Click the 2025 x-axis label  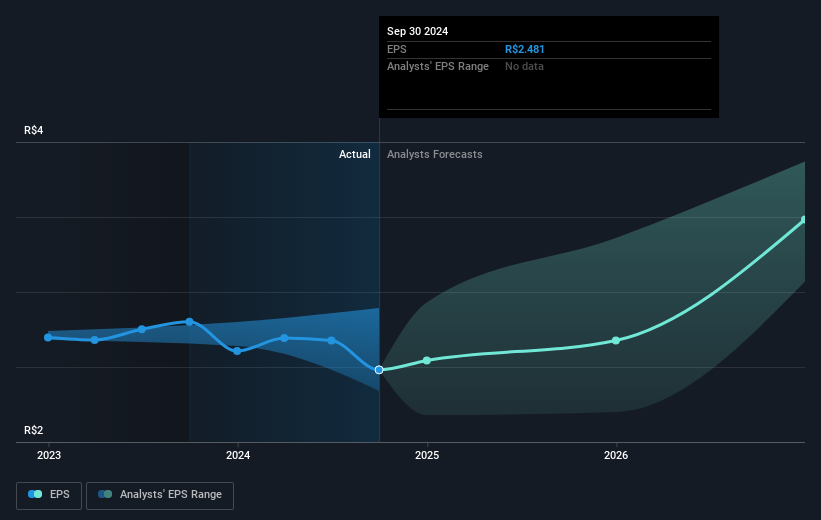tap(427, 455)
